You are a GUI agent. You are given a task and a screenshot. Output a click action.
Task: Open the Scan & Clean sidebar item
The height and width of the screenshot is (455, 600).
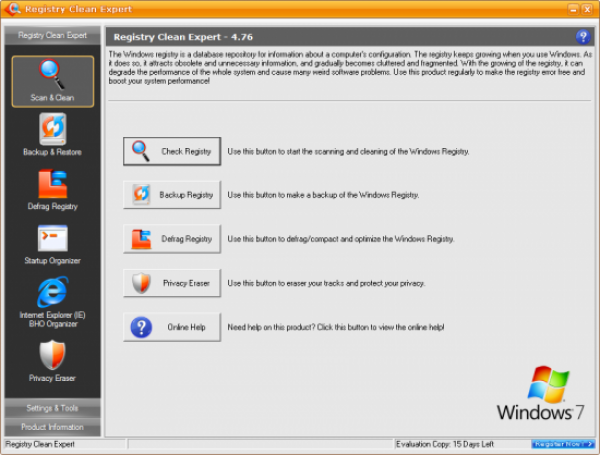click(x=53, y=81)
